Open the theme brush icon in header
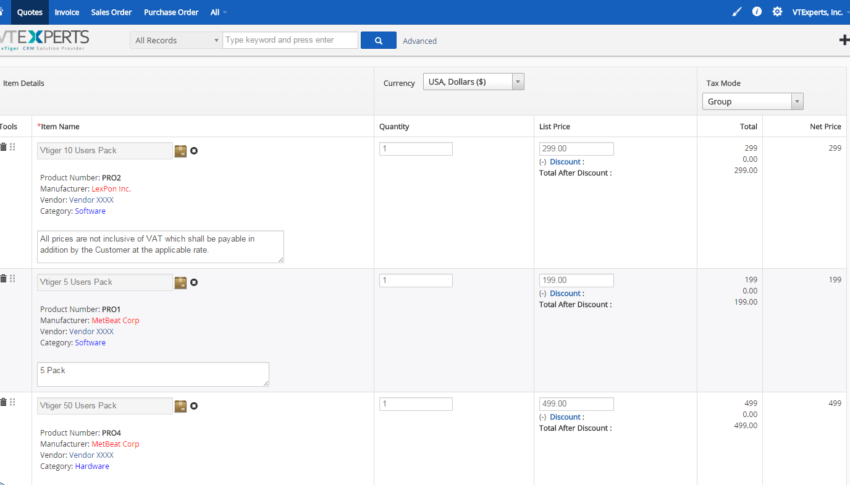Viewport: 850px width, 485px height. 737,11
